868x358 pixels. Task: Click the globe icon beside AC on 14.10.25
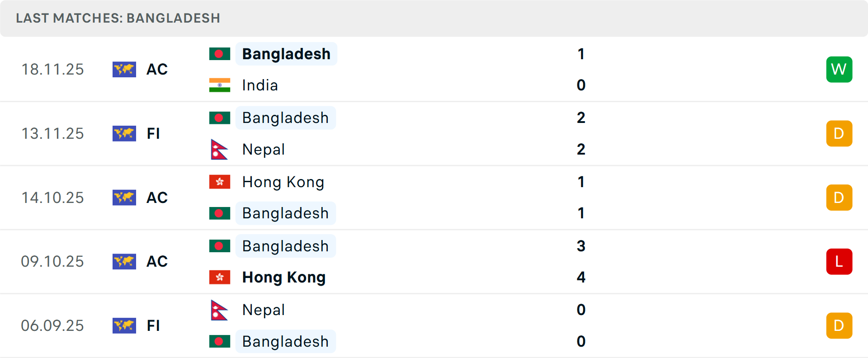[124, 198]
